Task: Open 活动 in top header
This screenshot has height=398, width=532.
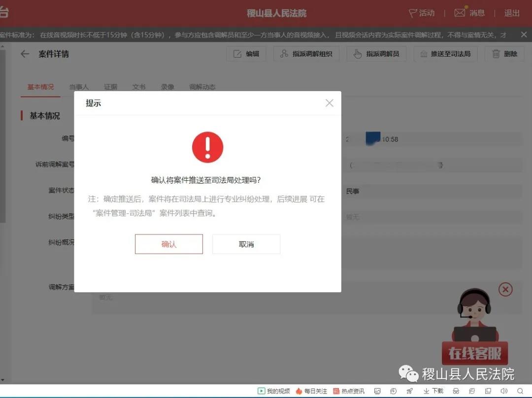Action: [422, 13]
